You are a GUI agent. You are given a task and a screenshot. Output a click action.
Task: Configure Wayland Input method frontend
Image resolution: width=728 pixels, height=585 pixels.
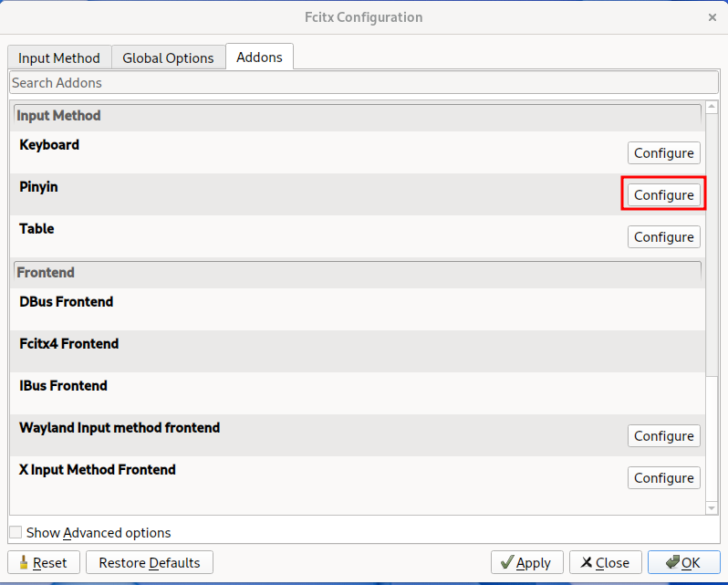pyautogui.click(x=663, y=436)
